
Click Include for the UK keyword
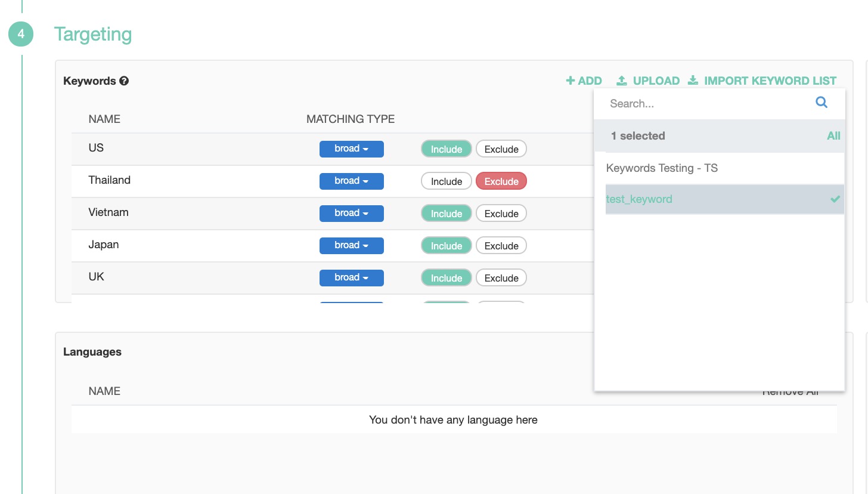click(x=447, y=278)
